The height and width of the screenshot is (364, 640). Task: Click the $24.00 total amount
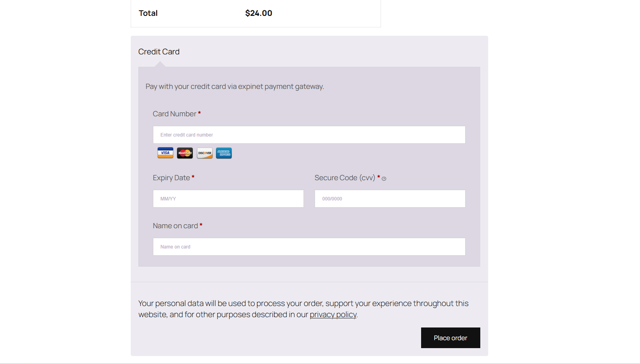click(x=259, y=13)
